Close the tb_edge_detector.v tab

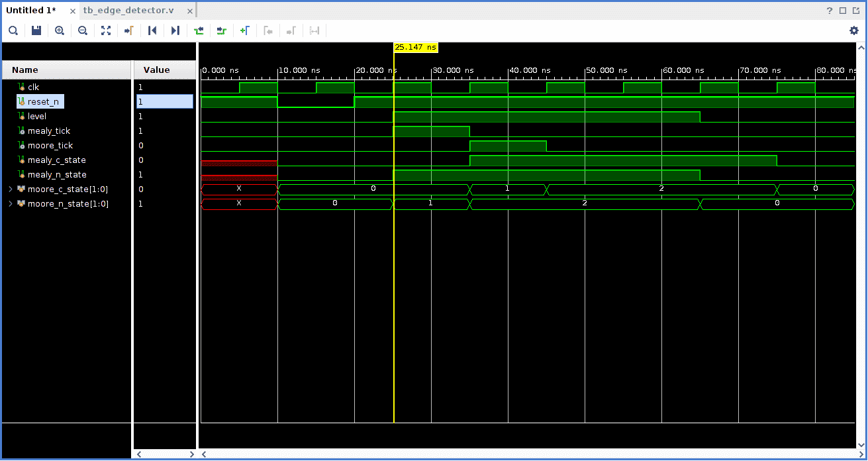tap(190, 11)
